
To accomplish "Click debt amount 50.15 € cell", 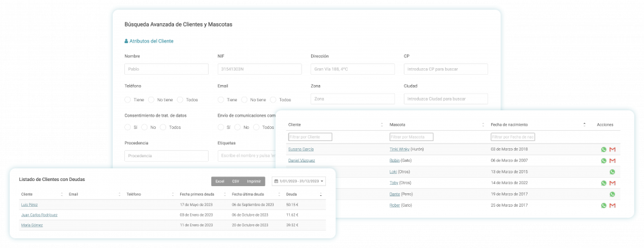I will pos(292,204).
